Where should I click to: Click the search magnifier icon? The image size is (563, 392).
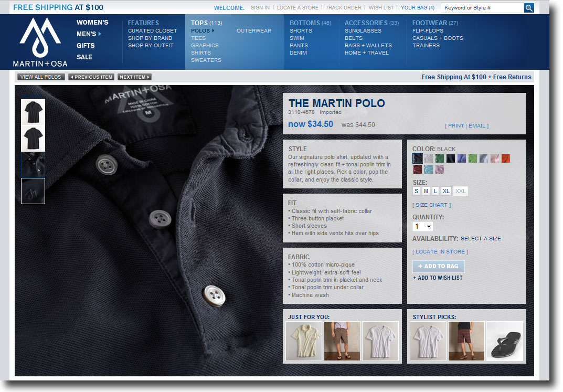coord(528,7)
